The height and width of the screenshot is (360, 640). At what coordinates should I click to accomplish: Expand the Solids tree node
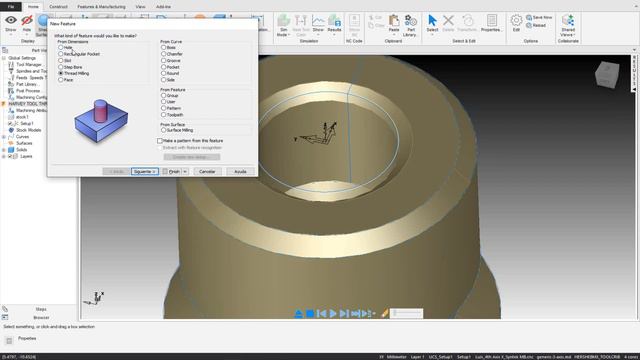click(4, 150)
